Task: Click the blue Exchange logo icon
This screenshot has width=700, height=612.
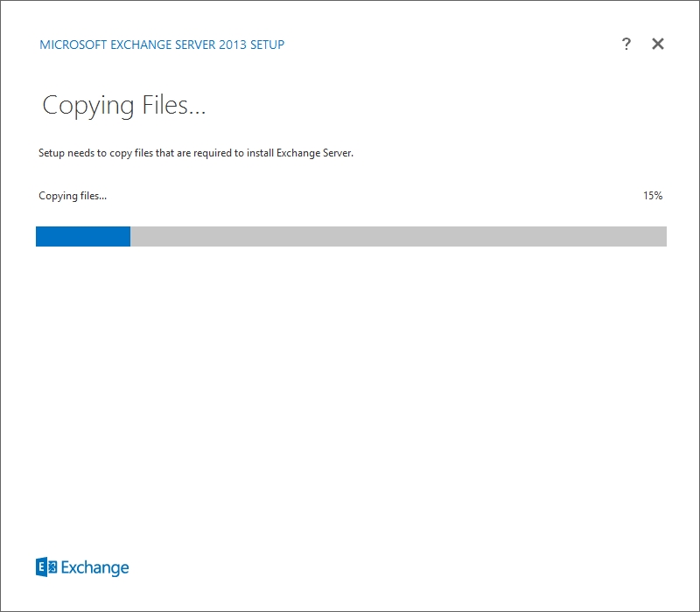Action: coord(46,567)
